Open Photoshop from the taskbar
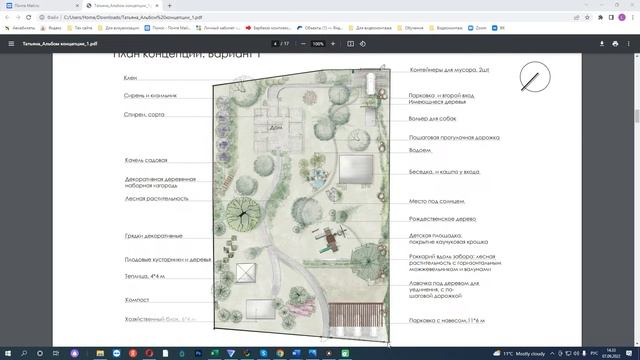 [198, 353]
